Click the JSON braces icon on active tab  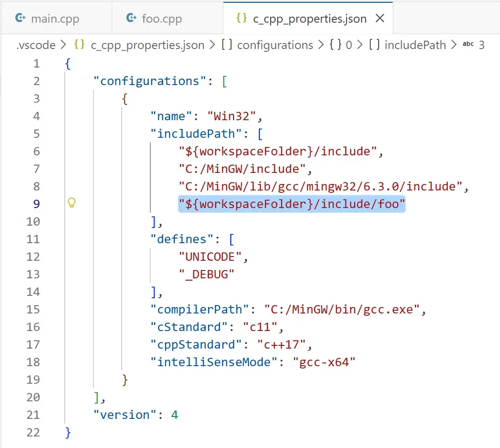point(241,18)
